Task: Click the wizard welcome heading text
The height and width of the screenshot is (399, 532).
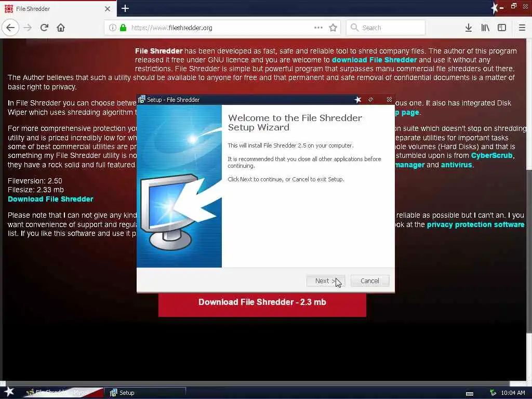Action: (x=295, y=123)
